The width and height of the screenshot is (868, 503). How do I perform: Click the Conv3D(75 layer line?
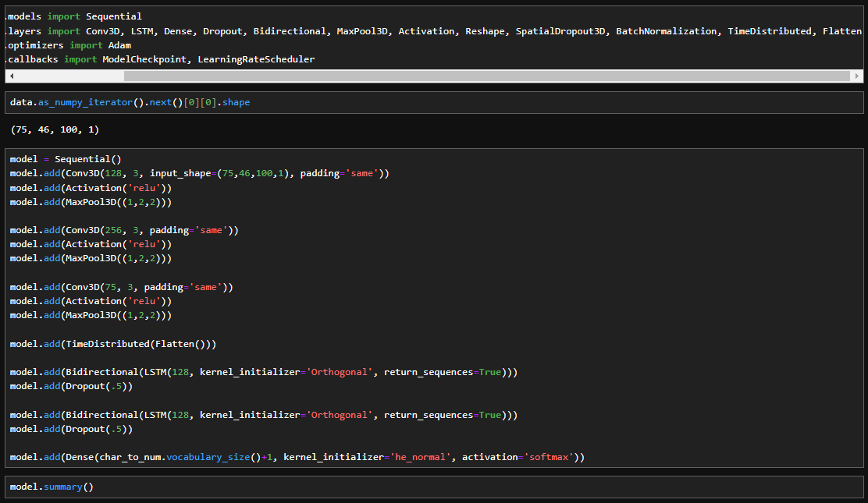(121, 287)
